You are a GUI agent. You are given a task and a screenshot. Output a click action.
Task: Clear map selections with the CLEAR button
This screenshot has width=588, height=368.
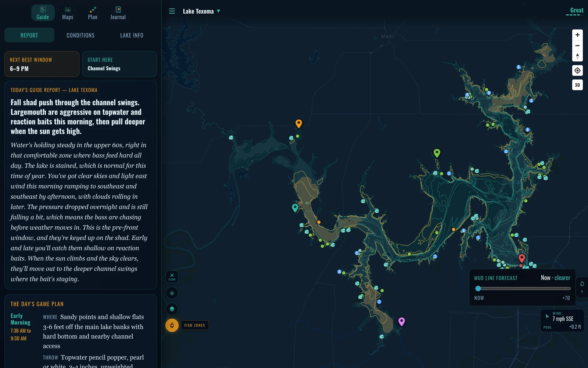tap(172, 277)
